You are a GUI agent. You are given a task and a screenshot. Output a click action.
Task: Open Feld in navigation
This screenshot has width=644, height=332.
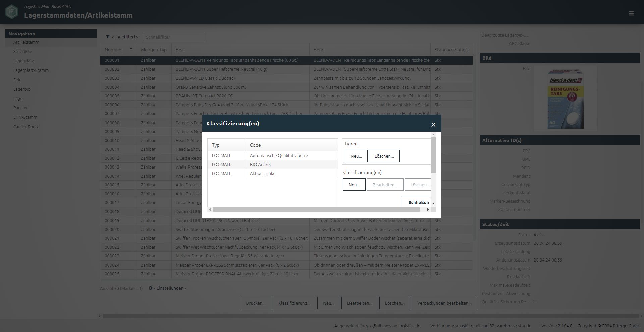17,80
